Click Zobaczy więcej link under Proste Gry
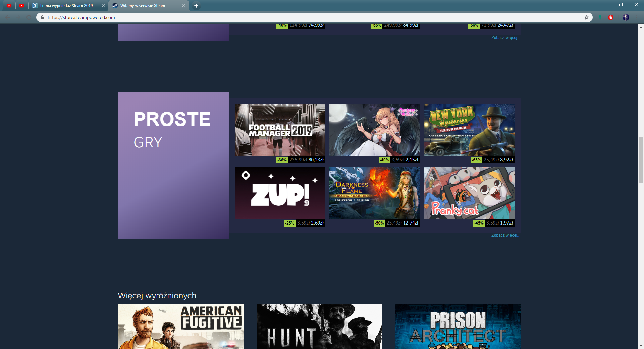The height and width of the screenshot is (349, 644). (506, 235)
